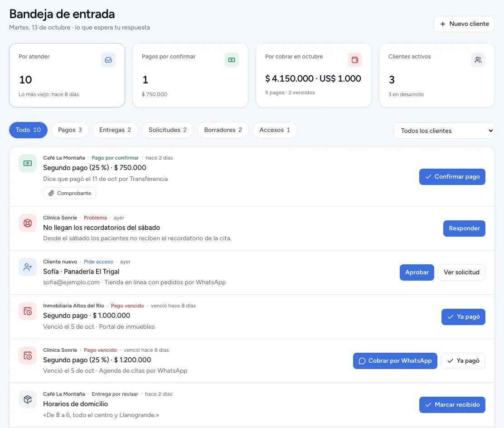Screen dimensions: 504x428
Task: Open the Entregas 2 tab
Action: click(115, 130)
